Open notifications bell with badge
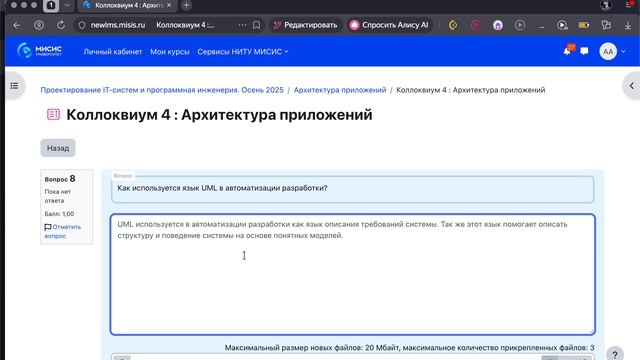The width and height of the screenshot is (640, 360). click(568, 51)
